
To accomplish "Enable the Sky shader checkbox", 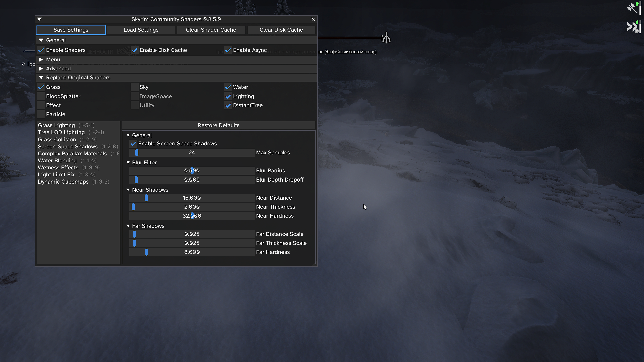I will 135,87.
